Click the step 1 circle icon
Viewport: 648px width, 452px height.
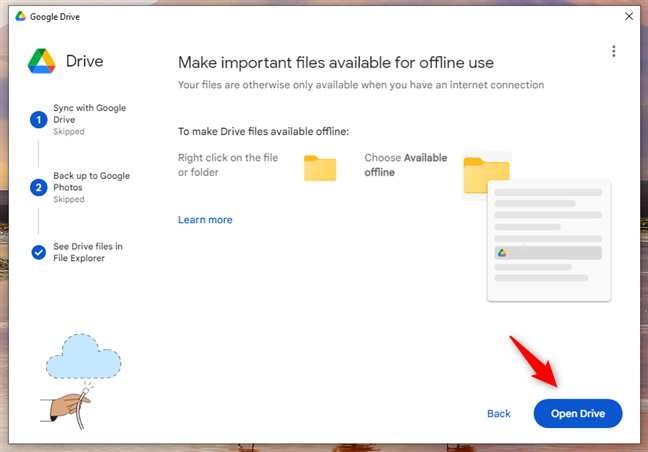coord(38,120)
